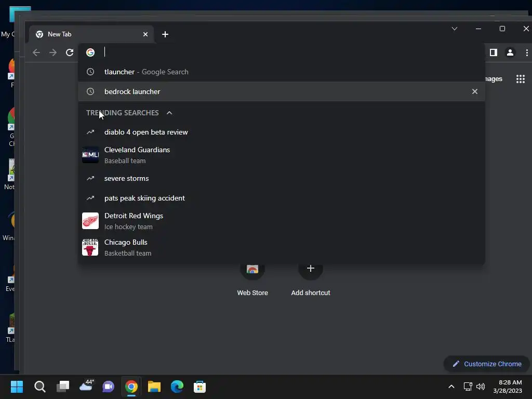532x399 pixels.
Task: Open Chrome three-dot menu
Action: [x=527, y=52]
